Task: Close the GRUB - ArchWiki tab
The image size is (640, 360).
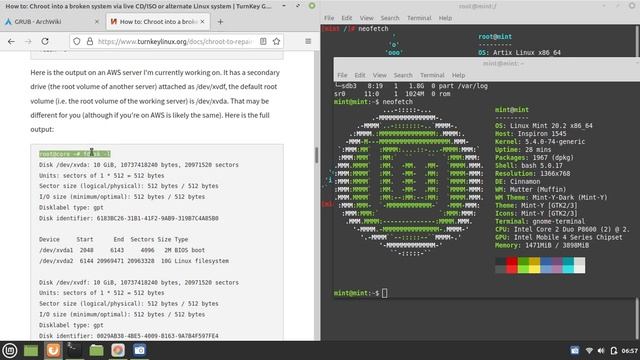Action: pos(97,22)
